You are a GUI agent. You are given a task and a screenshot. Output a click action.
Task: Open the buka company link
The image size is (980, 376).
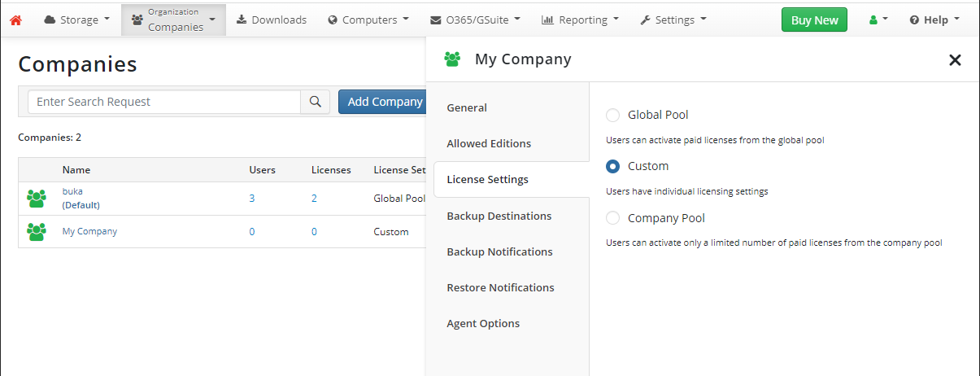72,191
